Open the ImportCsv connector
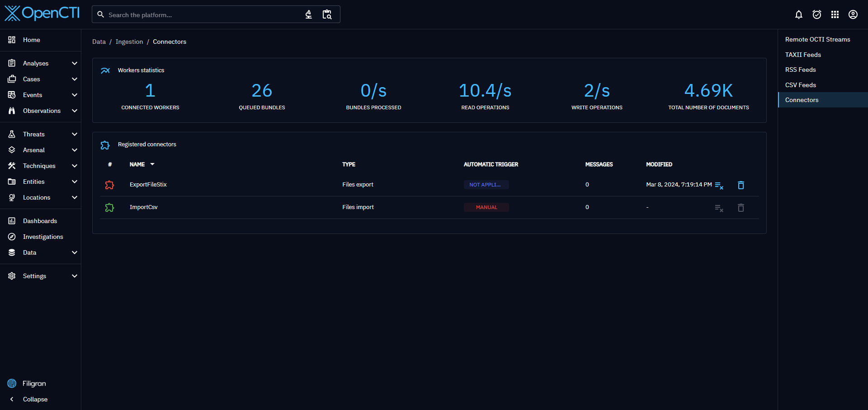 (x=144, y=207)
